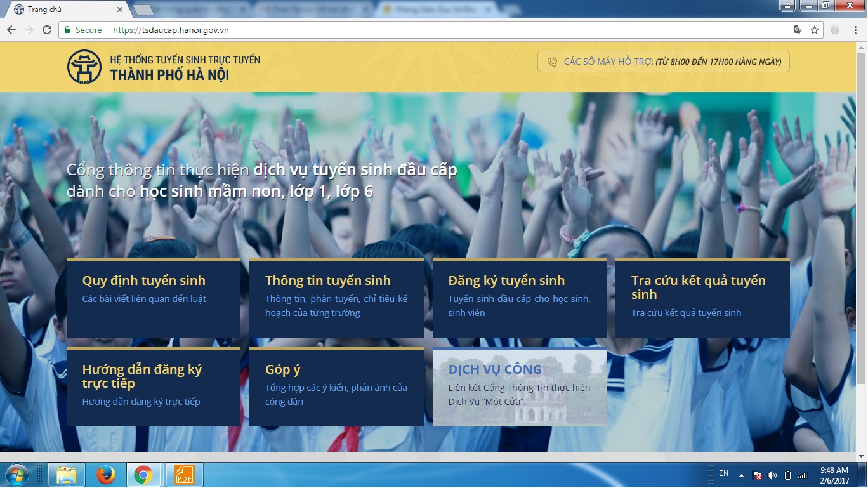868x495 pixels.
Task: Bookmark this page with star icon
Action: click(x=815, y=30)
